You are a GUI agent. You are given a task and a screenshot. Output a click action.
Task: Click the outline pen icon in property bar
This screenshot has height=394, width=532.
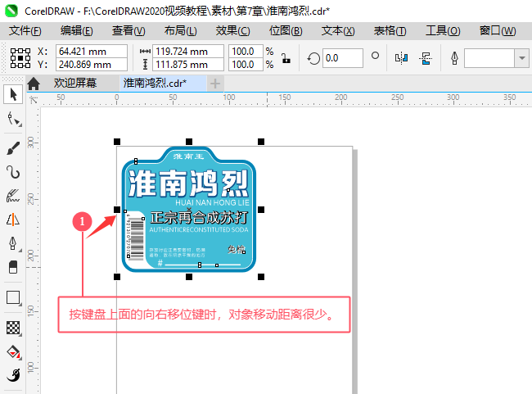click(x=454, y=58)
